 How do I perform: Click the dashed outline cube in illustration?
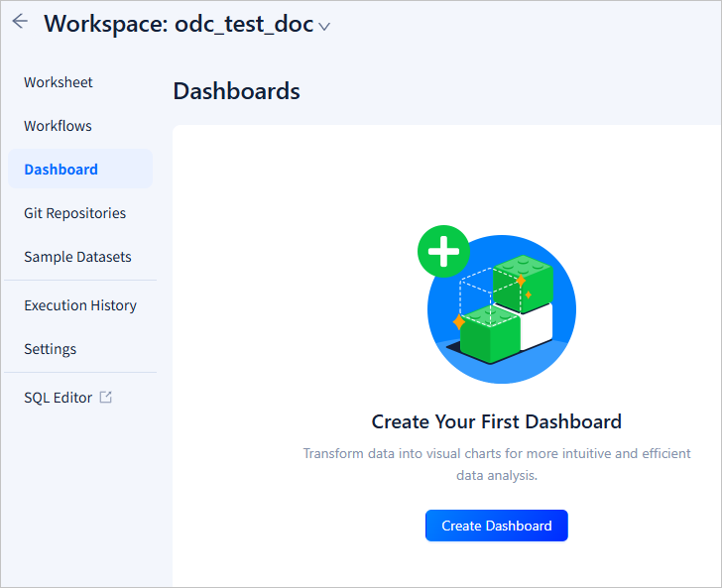(x=478, y=288)
